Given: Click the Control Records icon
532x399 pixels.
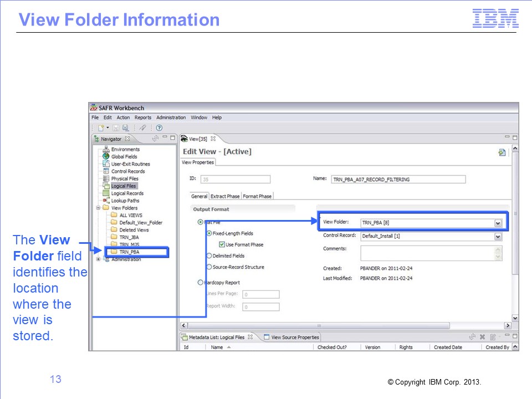Looking at the screenshot, I should (106, 171).
